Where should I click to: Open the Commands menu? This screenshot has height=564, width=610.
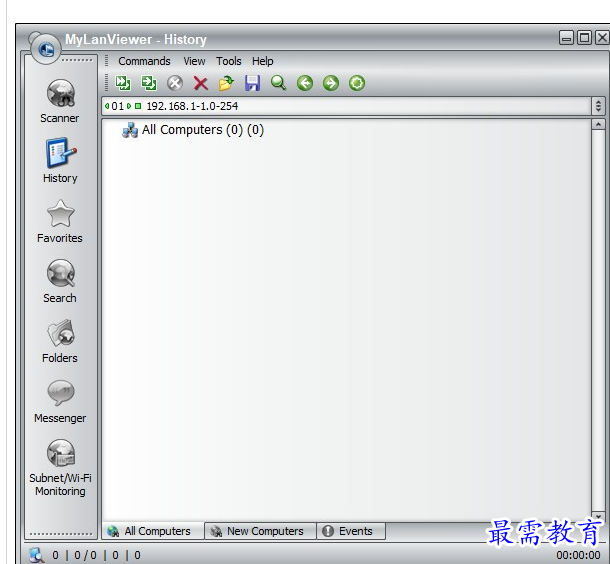(144, 61)
